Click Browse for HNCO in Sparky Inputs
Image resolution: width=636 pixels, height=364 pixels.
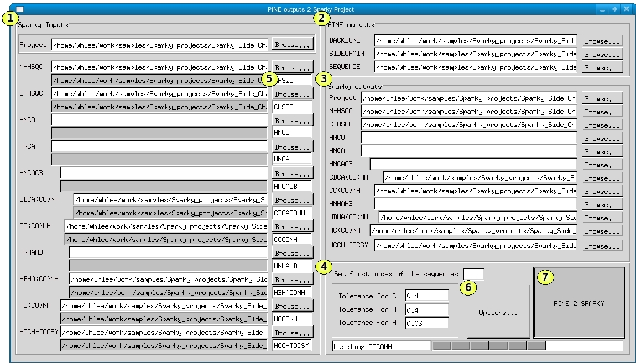[293, 120]
